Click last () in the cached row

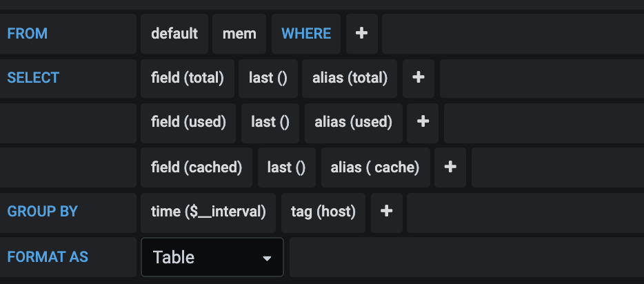pyautogui.click(x=286, y=167)
